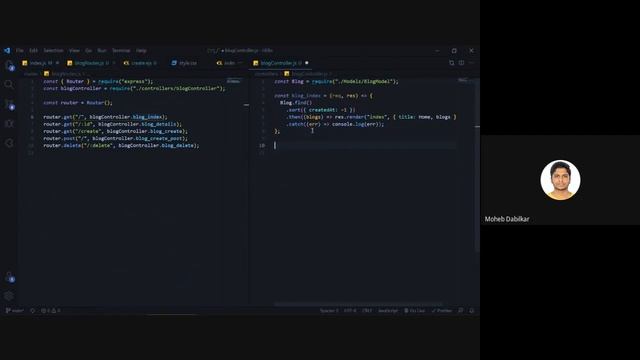This screenshot has width=640, height=360.
Task: Open the Extensions view in activity bar
Action: [x=9, y=143]
